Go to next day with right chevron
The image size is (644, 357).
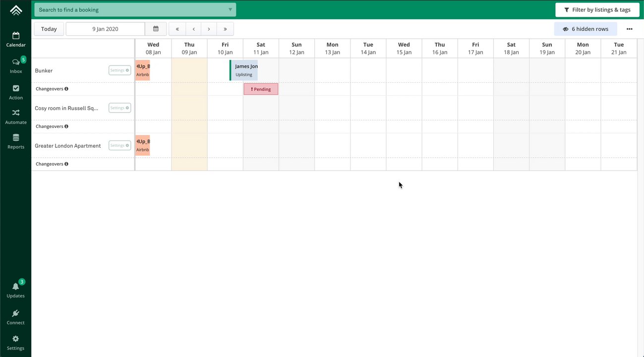(x=209, y=29)
